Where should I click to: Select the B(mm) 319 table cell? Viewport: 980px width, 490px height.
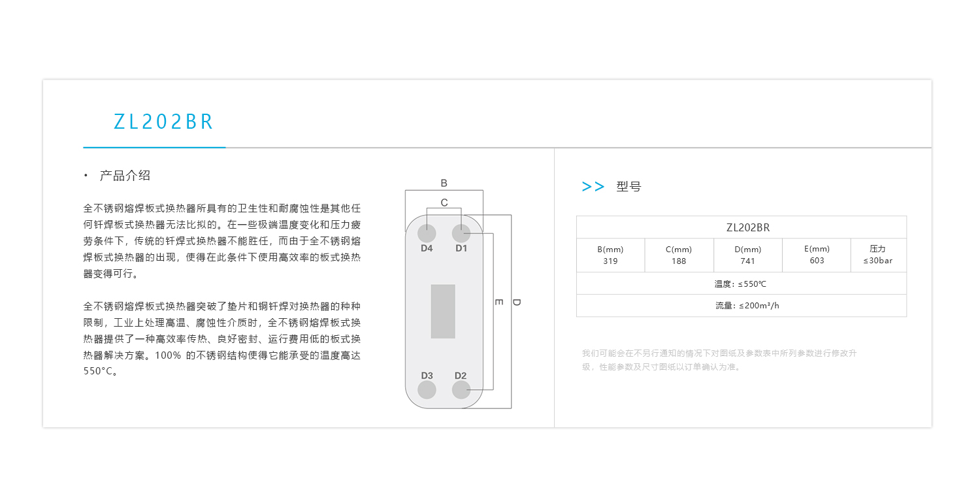(x=610, y=255)
